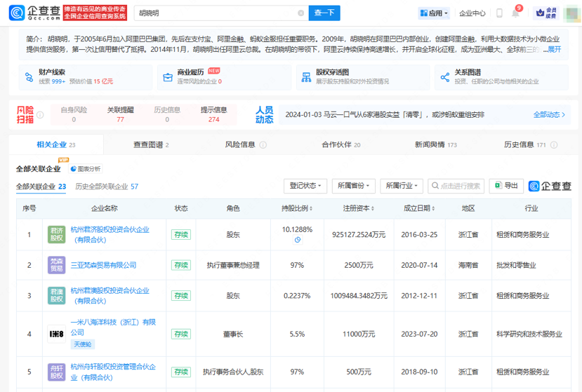This screenshot has height=392, width=582.
Task: Expand the 所属省份 filter dropdown
Action: click(353, 186)
